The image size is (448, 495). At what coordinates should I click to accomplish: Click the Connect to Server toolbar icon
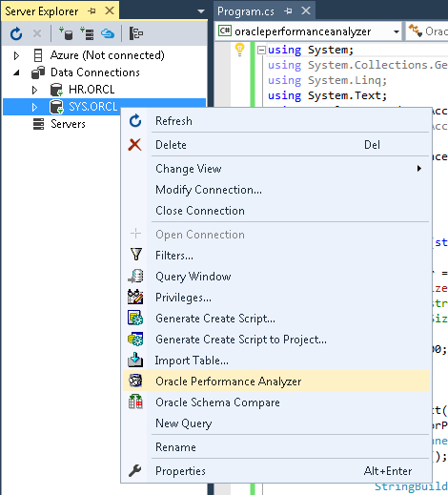tap(87, 33)
